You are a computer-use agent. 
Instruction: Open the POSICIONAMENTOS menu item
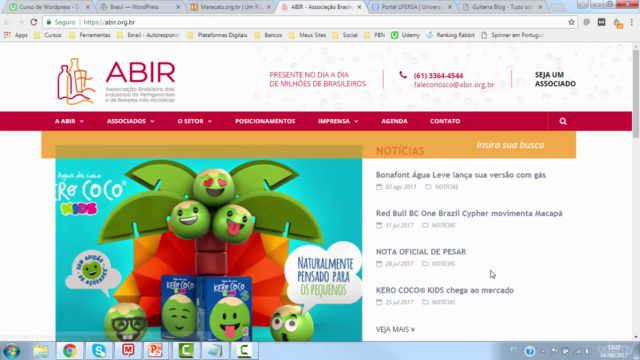tap(265, 121)
